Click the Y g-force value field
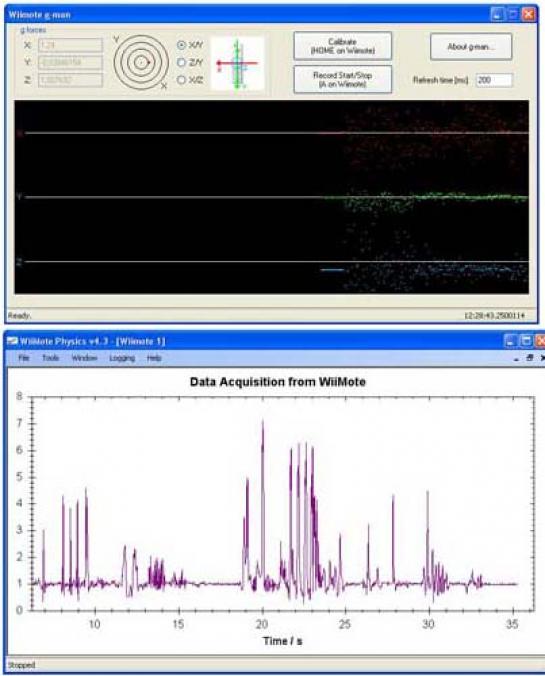 tap(71, 63)
